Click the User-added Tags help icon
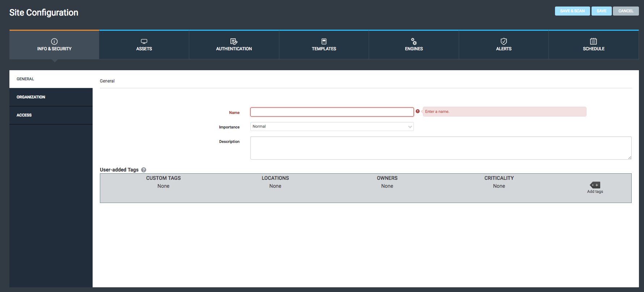Screen dimensions: 644x292 [144, 170]
